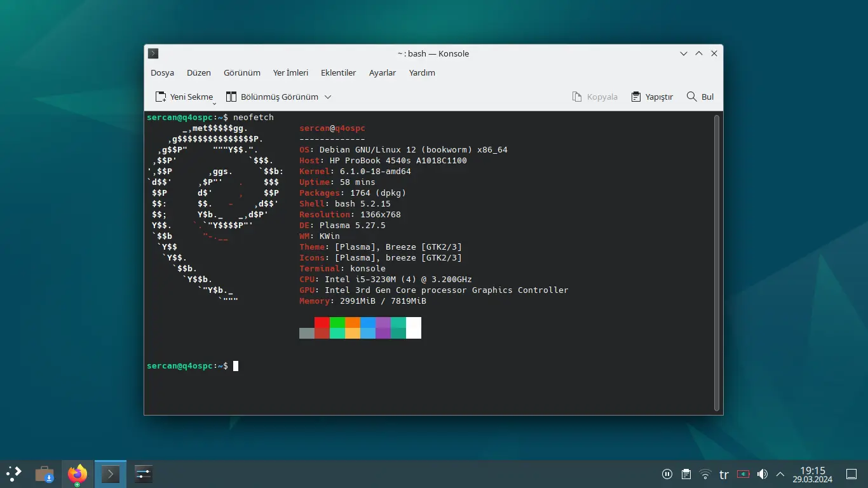Click the "Packages: 1764 (dpkg)" line
The image size is (868, 488).
353,193
